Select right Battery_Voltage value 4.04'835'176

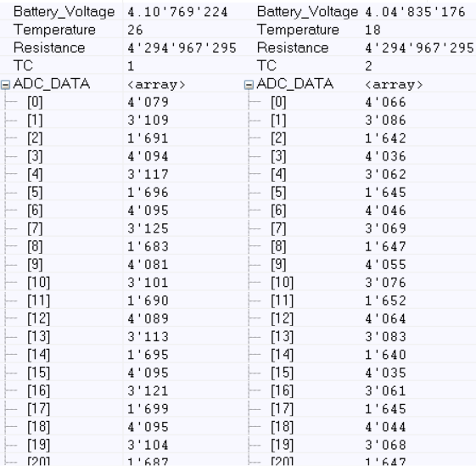415,12
